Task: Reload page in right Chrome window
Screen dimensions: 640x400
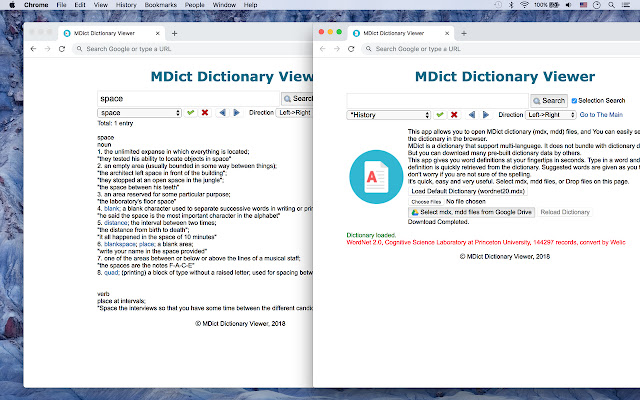Action: (x=351, y=49)
